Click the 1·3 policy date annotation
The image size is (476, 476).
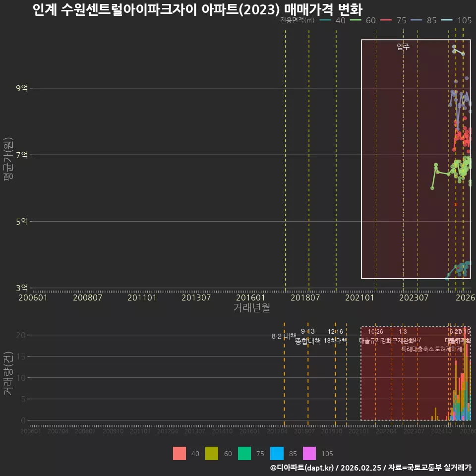(x=403, y=332)
